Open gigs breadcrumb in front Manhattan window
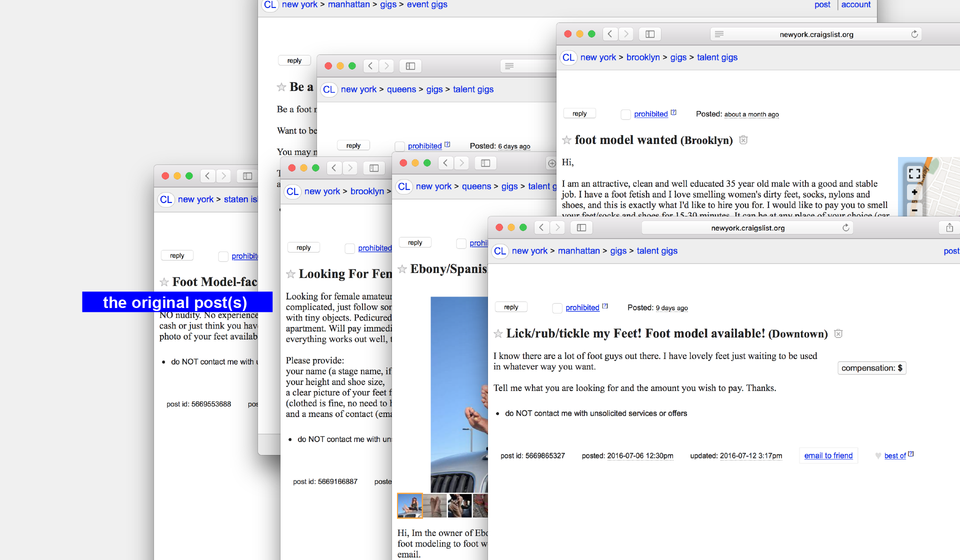Viewport: 960px width, 560px height. coord(618,251)
